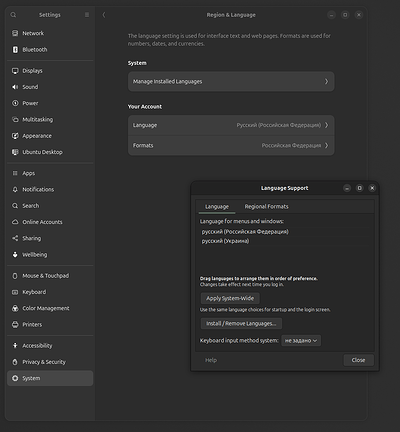
Task: Click the Wellbeing icon
Action: point(15,254)
